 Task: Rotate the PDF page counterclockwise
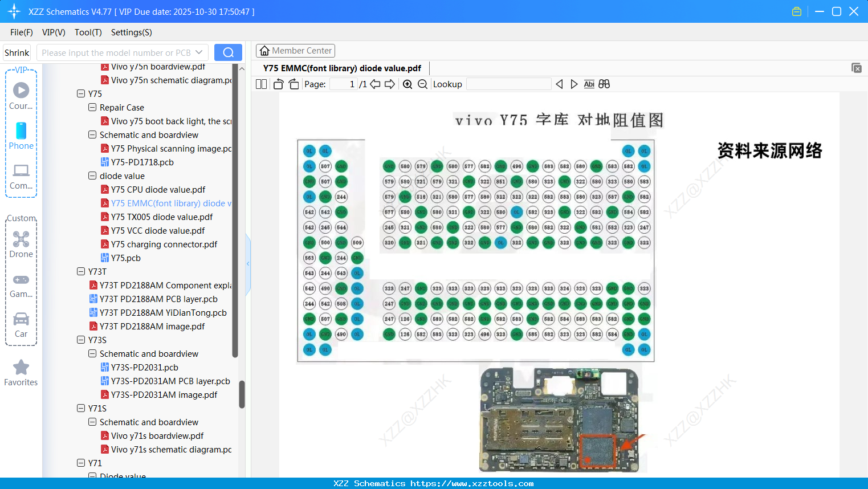[x=278, y=84]
